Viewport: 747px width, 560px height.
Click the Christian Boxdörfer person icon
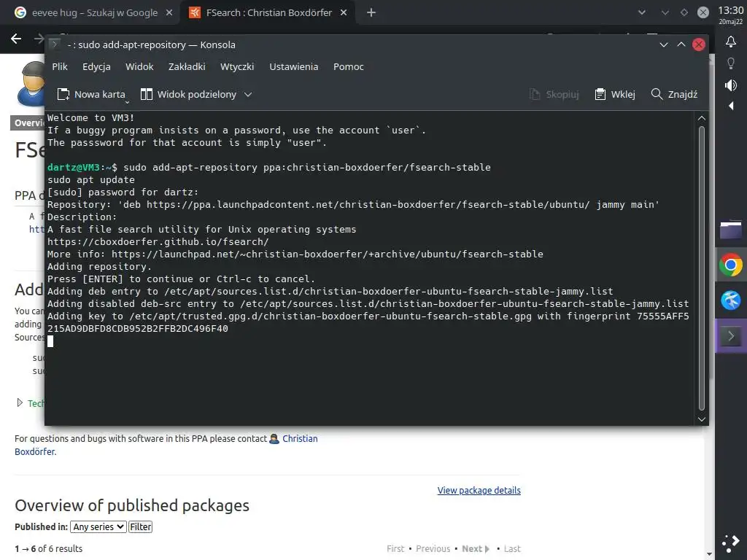pos(274,438)
